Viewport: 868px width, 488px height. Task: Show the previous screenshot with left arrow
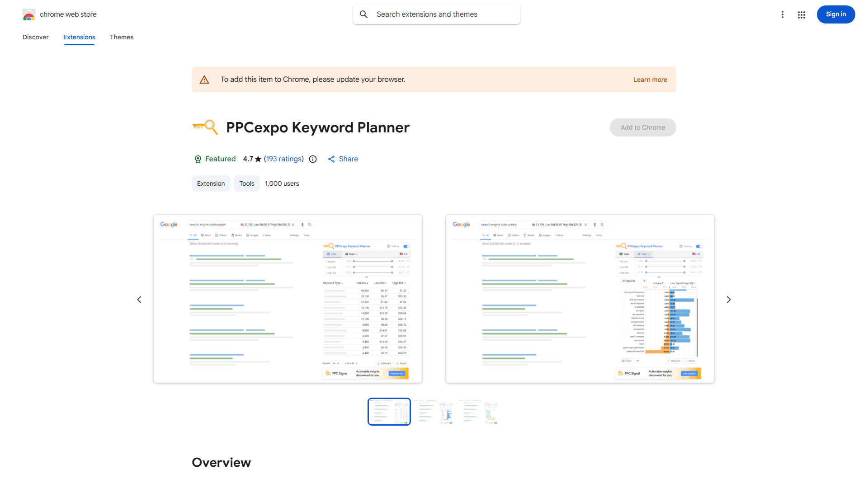coord(139,299)
